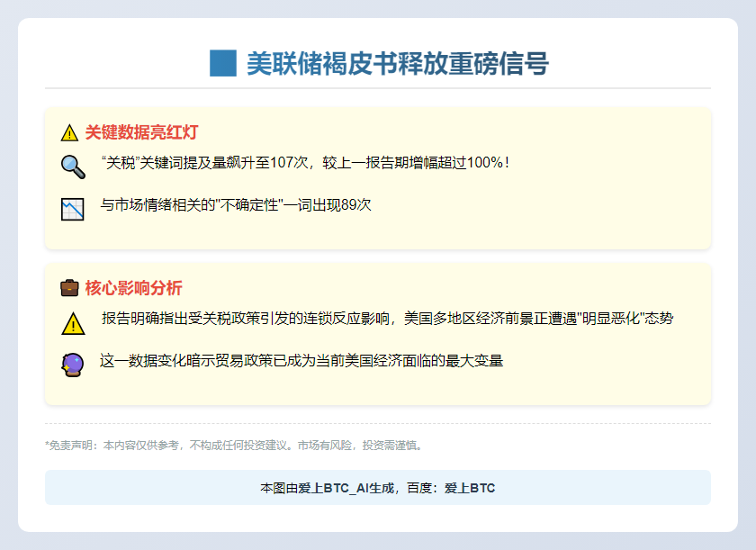Click the heading 关键数据亮红灯
Screen dimensions: 756x550
click(x=142, y=132)
